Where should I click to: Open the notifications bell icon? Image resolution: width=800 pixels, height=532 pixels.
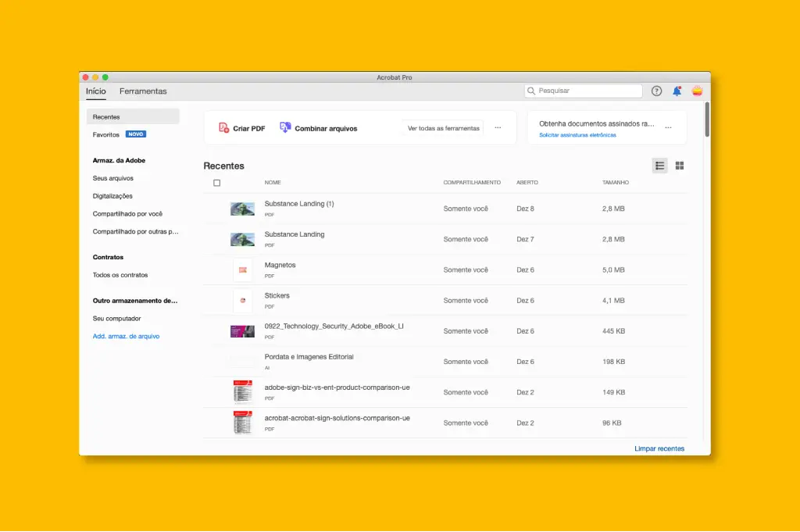coord(677,91)
